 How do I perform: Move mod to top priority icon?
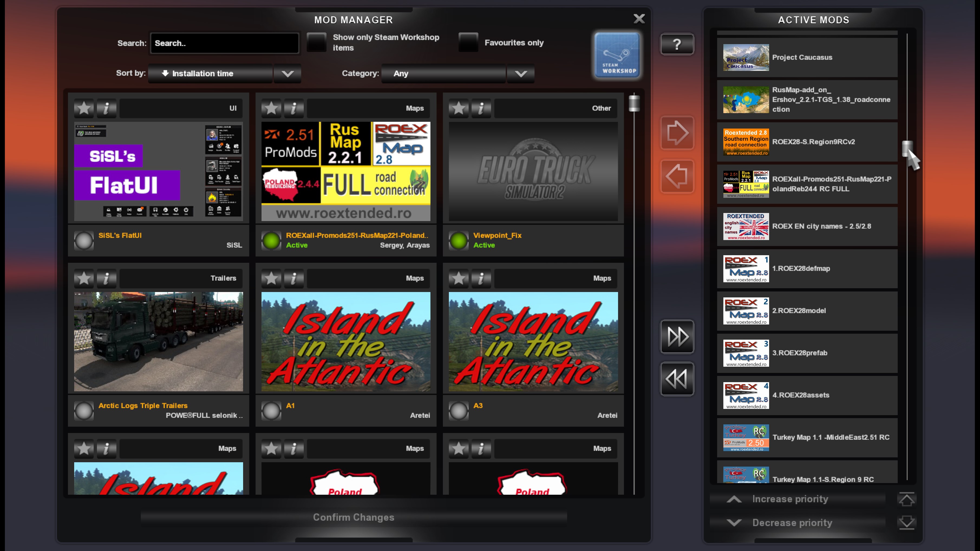pyautogui.click(x=907, y=499)
